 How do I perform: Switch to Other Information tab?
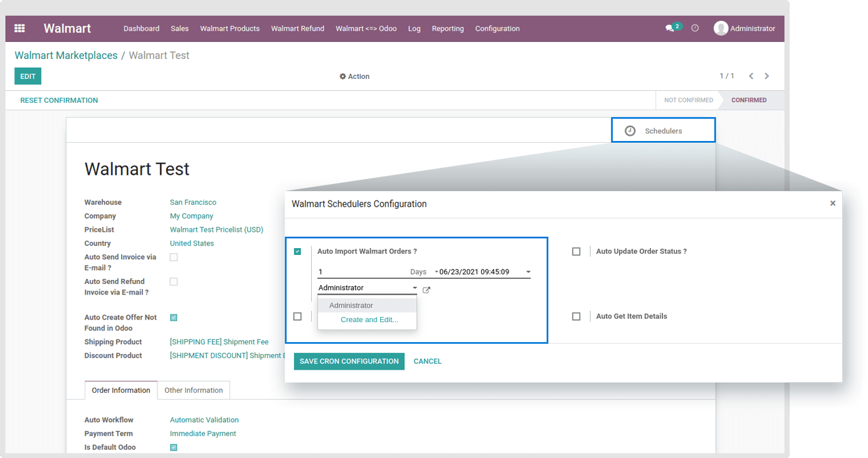coord(193,390)
